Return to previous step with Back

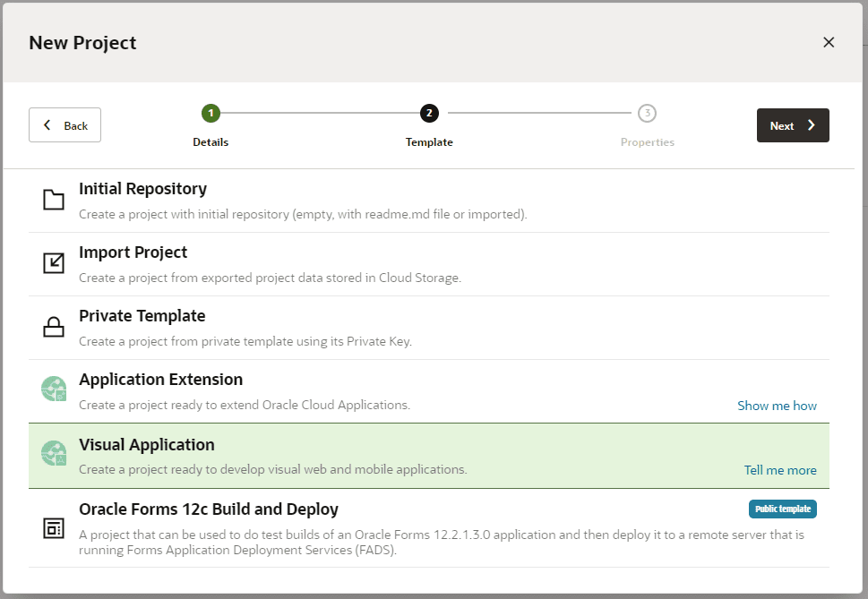click(x=64, y=125)
